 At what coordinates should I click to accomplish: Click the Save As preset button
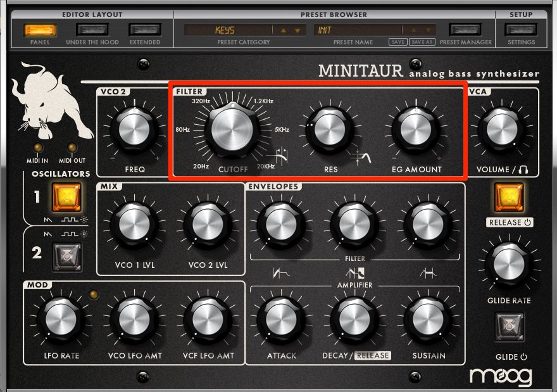(x=422, y=42)
